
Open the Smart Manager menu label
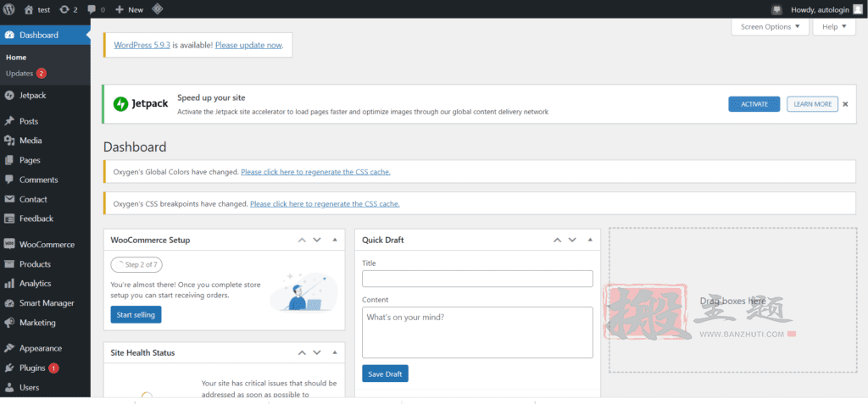click(47, 303)
